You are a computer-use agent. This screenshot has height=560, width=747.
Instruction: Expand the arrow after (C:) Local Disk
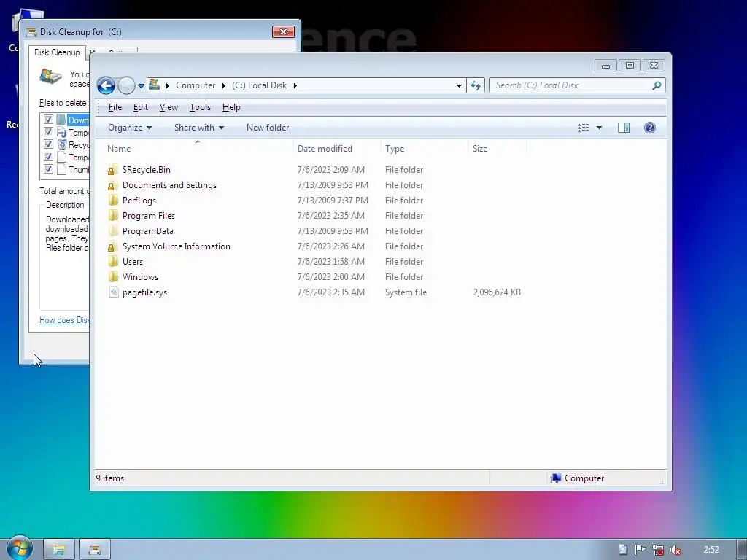tap(295, 86)
